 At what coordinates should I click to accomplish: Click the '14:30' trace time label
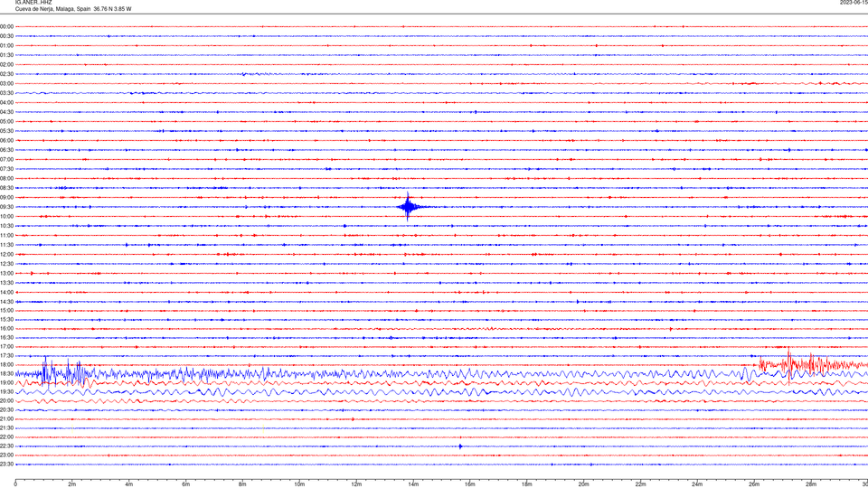6,302
